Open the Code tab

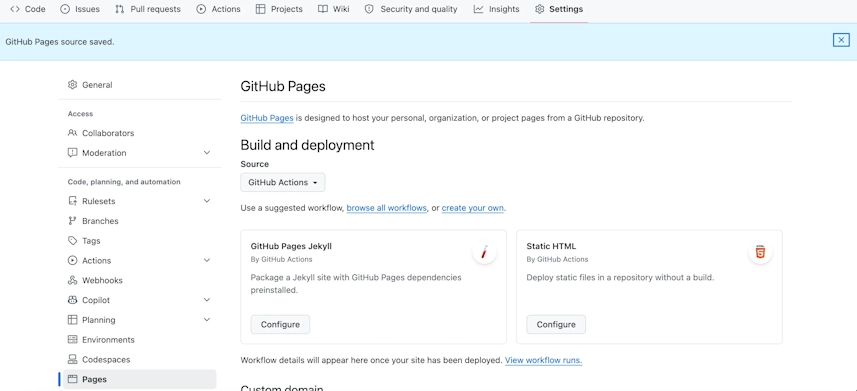27,9
